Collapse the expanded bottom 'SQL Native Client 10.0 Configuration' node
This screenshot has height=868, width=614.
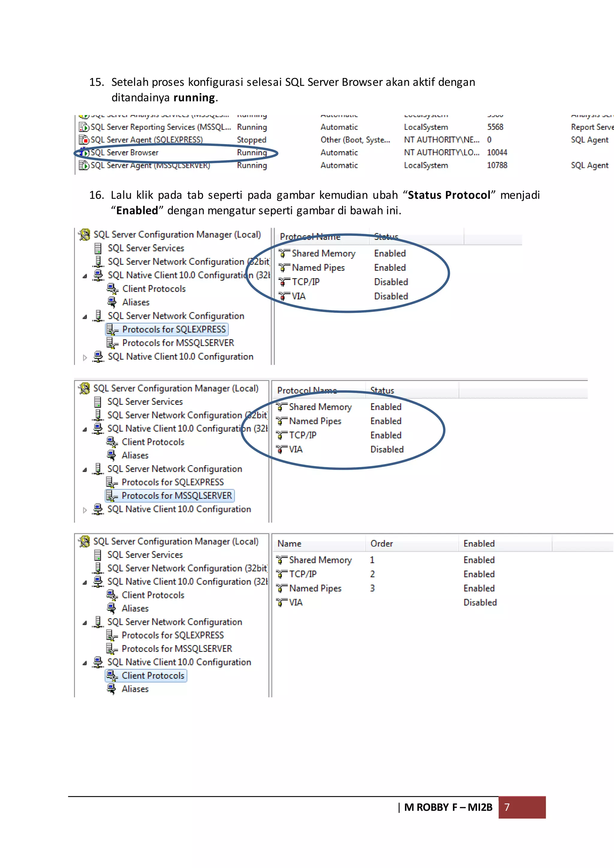(85, 663)
